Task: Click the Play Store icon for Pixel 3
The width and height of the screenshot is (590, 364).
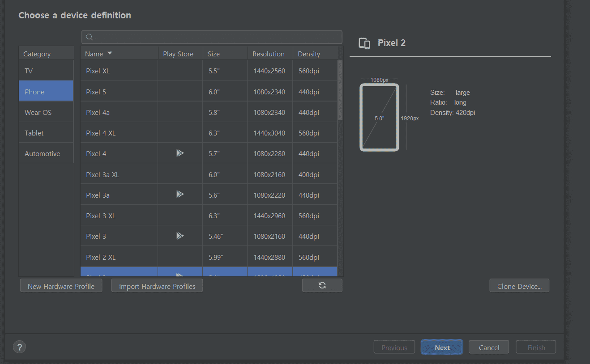Action: (180, 236)
